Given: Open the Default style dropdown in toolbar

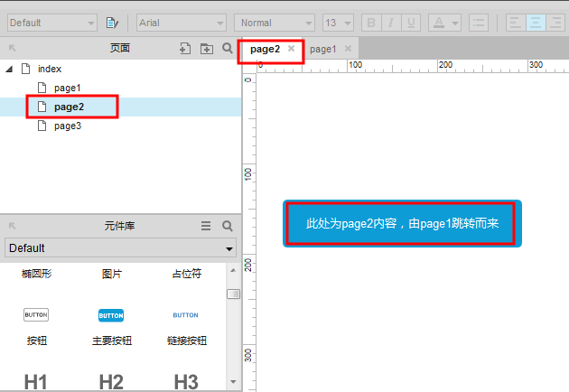Looking at the screenshot, I should click(52, 23).
